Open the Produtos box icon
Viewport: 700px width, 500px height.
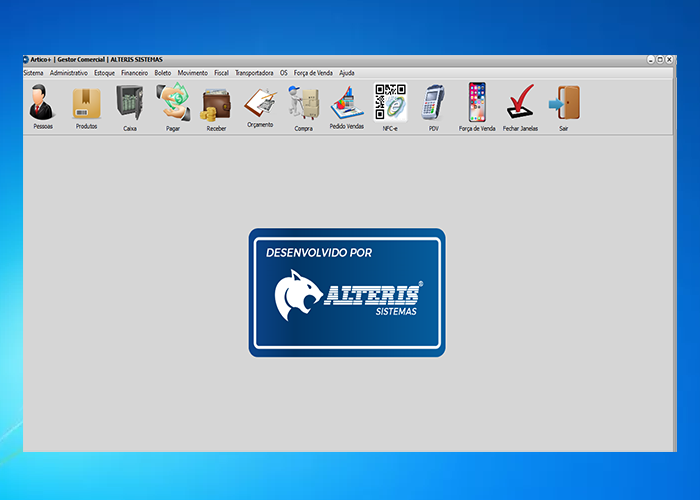coord(86,103)
